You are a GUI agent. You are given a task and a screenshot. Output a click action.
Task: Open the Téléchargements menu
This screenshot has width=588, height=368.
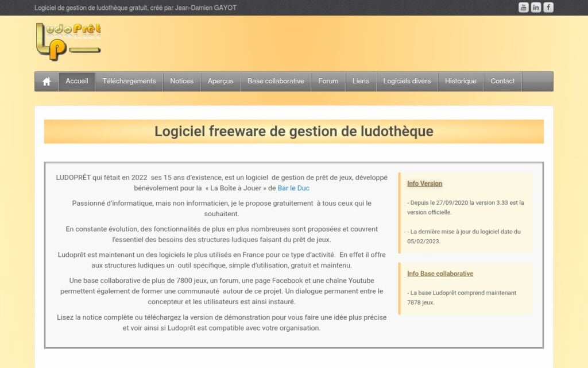pos(129,81)
